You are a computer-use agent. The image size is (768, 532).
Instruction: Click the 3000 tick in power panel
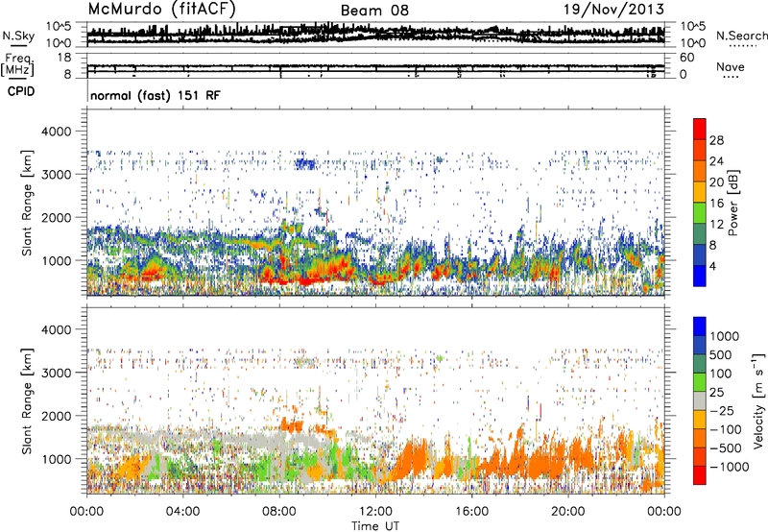(x=56, y=175)
